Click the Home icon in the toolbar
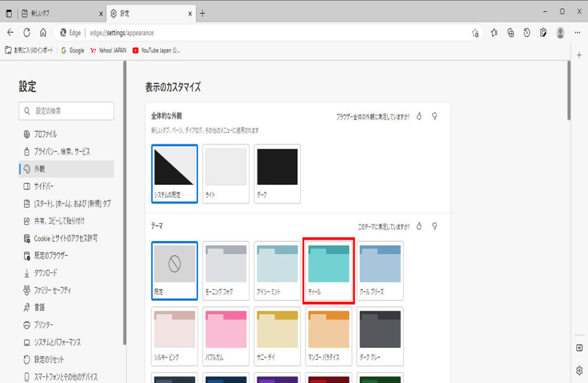The height and width of the screenshot is (383, 588). (43, 33)
